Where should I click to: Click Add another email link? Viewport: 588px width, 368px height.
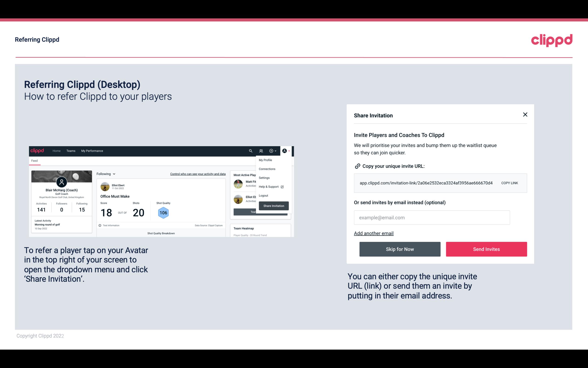(x=373, y=233)
